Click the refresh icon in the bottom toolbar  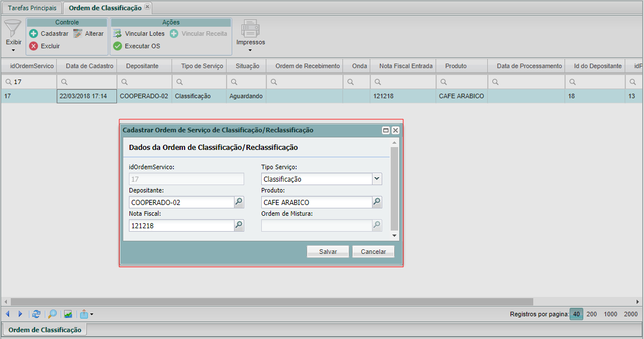[x=36, y=314]
